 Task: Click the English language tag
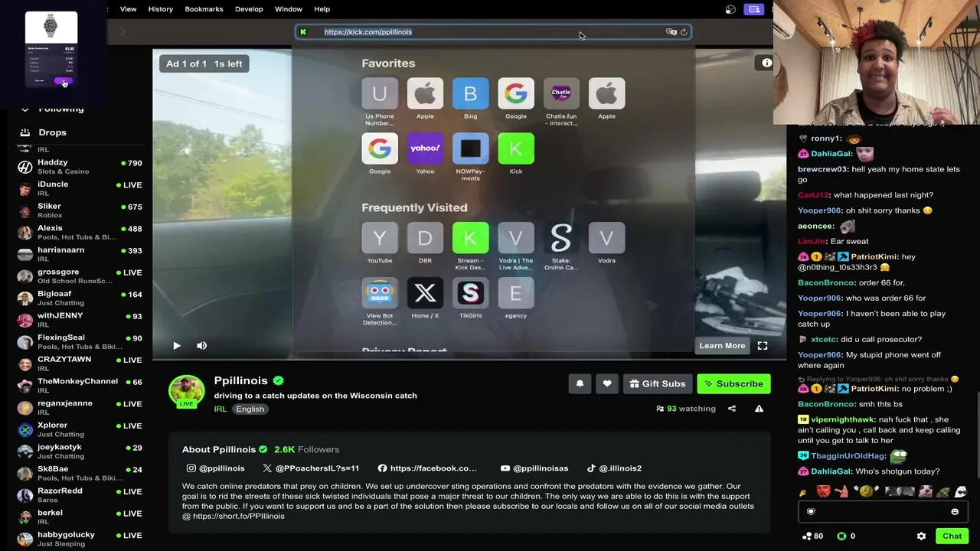[x=250, y=409]
